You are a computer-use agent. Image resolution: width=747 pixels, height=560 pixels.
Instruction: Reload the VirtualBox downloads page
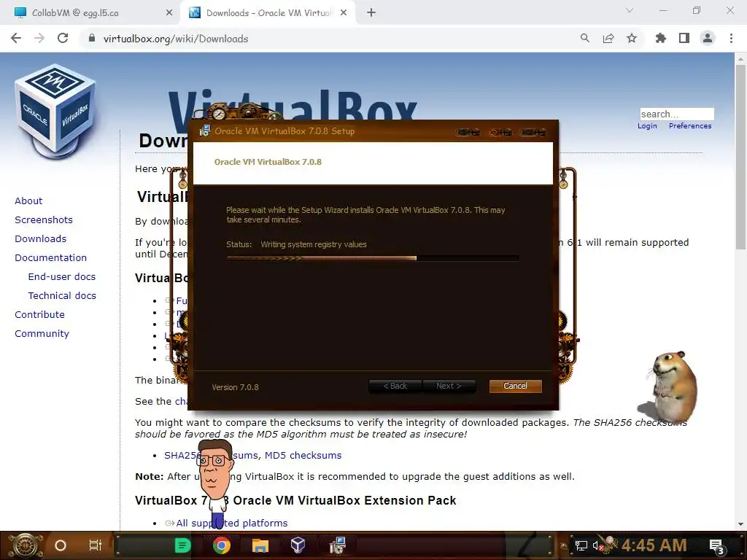click(x=63, y=39)
